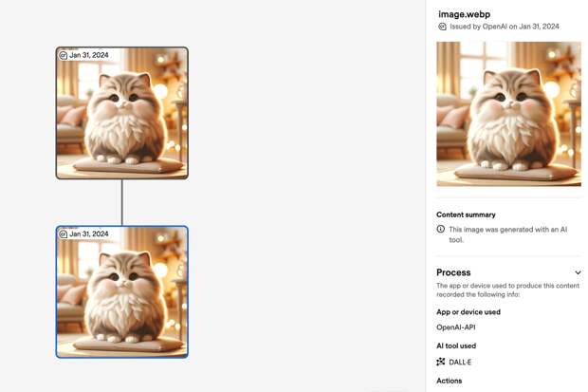This screenshot has height=392, width=588.
Task: Collapse the Process section chevron
Action: pos(578,272)
